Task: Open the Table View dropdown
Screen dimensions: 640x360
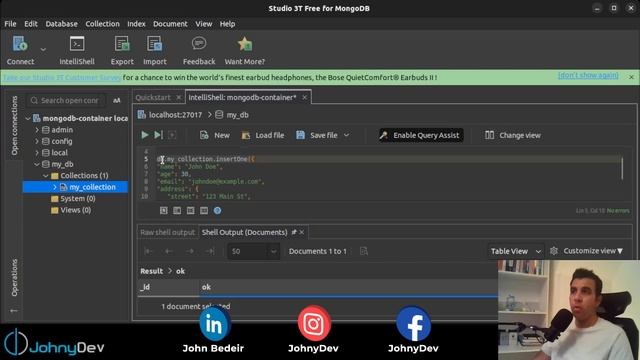Action: [x=516, y=251]
